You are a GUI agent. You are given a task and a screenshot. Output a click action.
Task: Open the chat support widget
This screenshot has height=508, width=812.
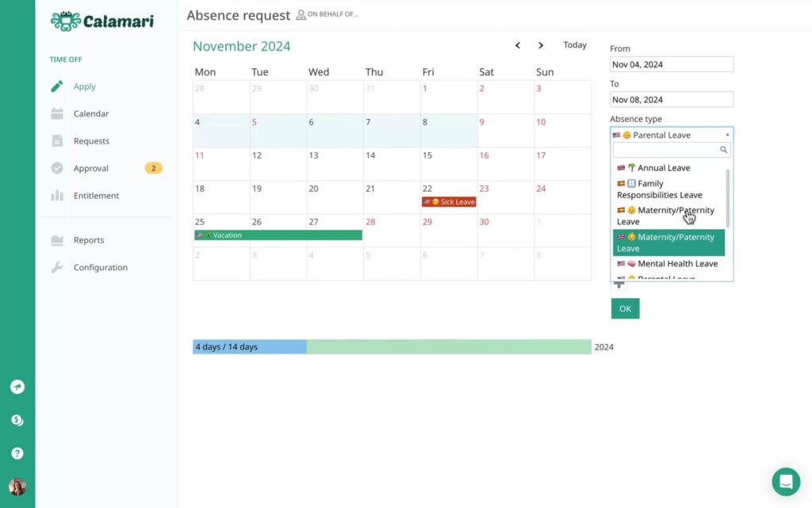786,481
